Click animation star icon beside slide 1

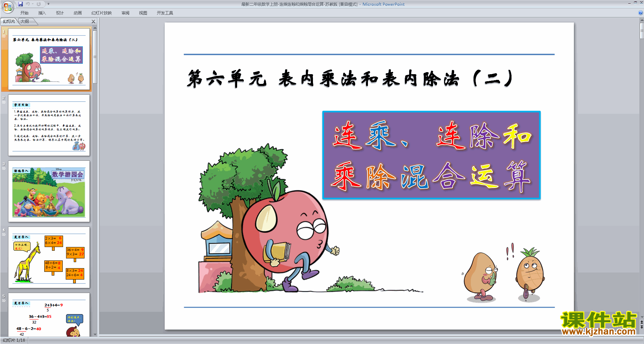click(4, 36)
